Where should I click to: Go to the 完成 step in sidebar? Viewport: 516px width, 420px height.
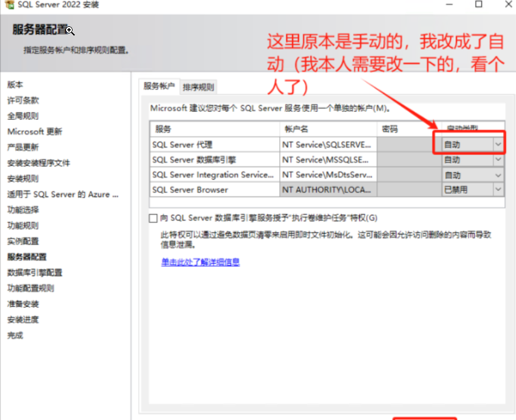click(15, 335)
